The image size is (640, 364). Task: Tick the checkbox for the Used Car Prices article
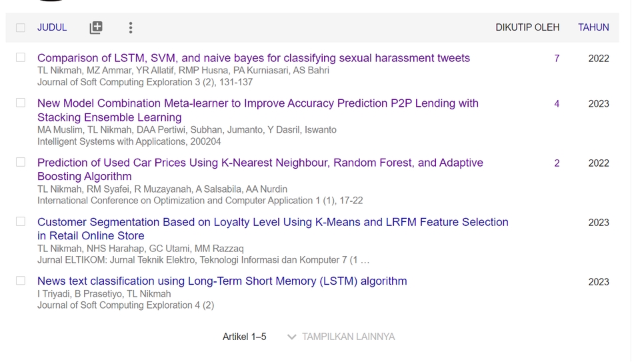tap(21, 163)
